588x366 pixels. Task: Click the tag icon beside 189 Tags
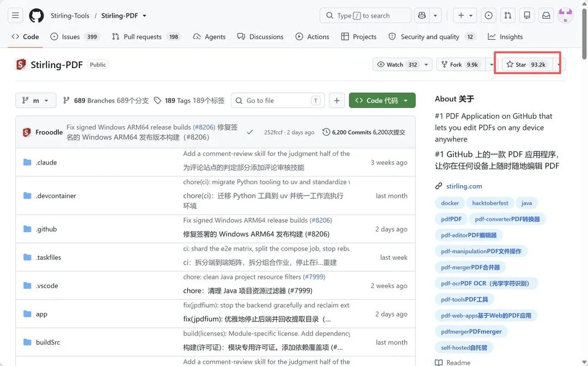(158, 101)
